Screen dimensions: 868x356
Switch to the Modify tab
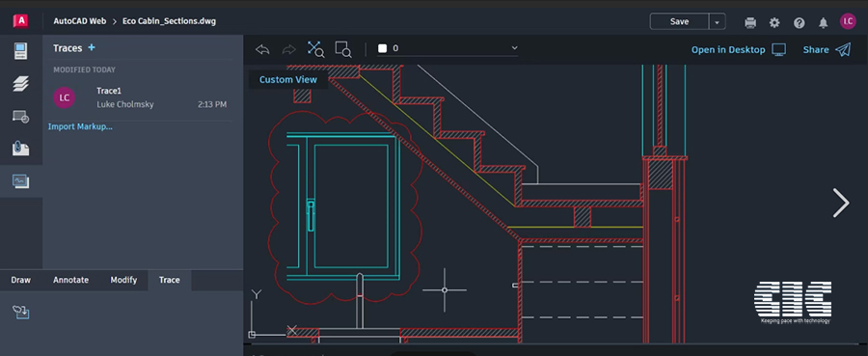pos(123,280)
